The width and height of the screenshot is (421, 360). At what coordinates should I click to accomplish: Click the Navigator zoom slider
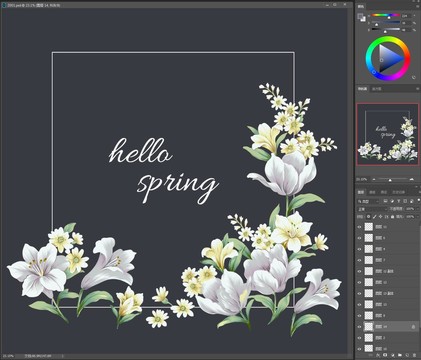pos(392,180)
